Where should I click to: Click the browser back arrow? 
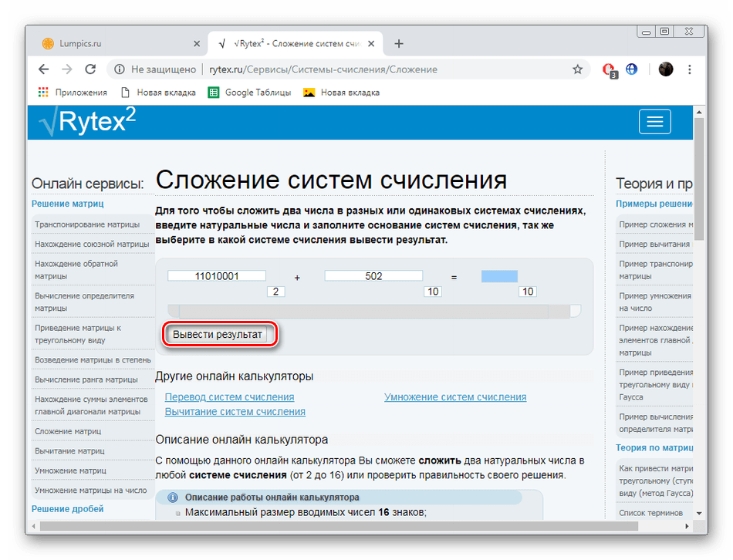coord(43,69)
